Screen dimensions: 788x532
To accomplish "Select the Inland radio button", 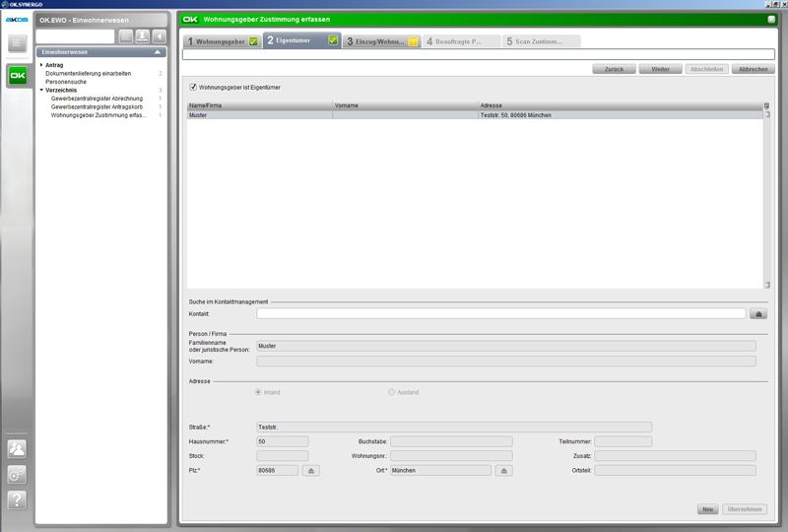I will pyautogui.click(x=259, y=392).
